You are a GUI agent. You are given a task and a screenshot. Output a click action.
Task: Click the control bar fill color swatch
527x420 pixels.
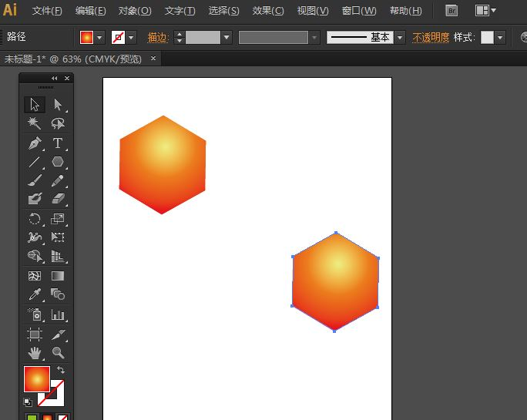86,37
